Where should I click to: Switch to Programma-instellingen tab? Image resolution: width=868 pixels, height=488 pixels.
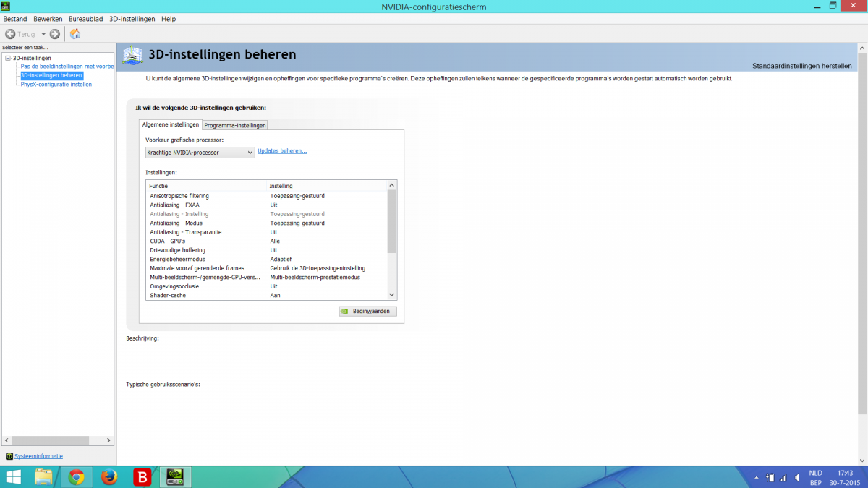(x=235, y=125)
